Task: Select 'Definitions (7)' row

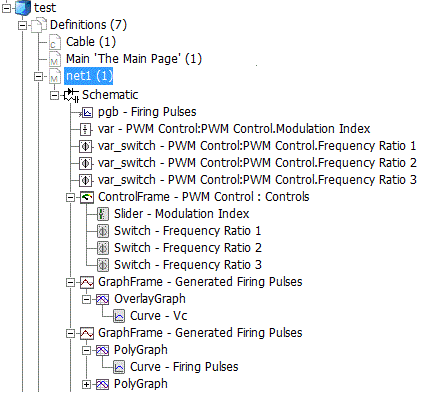Action: click(88, 25)
